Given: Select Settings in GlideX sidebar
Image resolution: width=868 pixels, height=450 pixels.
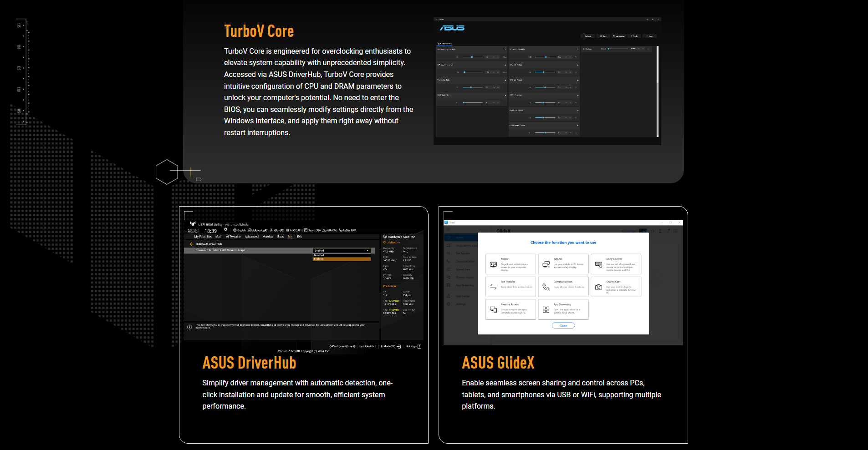Looking at the screenshot, I should [x=461, y=304].
